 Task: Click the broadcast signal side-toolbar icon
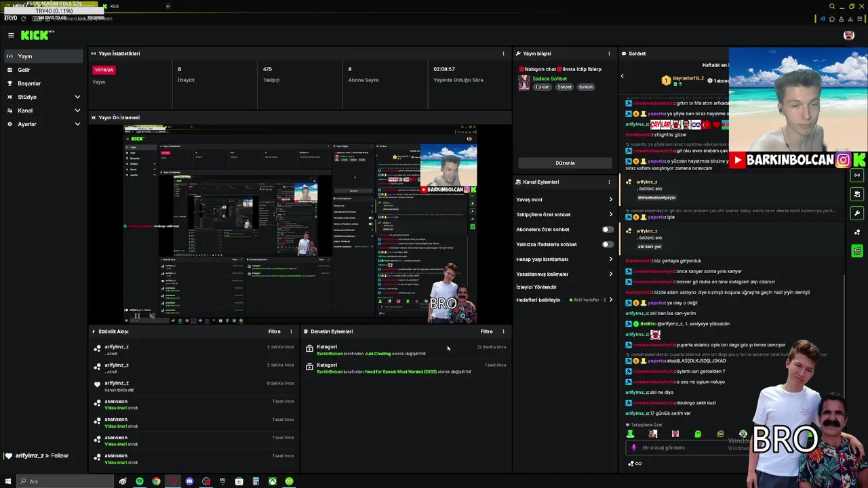pos(857,175)
